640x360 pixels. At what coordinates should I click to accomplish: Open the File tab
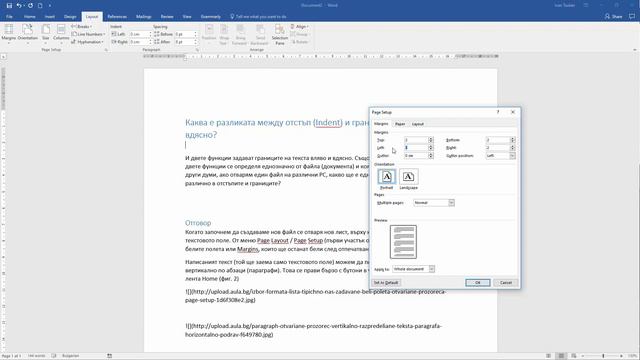9,17
